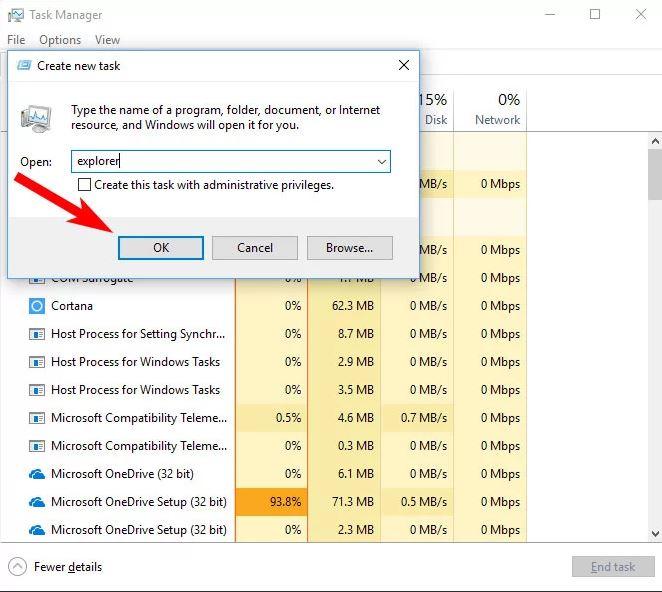Click the Browse... button
The width and height of the screenshot is (662, 592).
point(350,248)
